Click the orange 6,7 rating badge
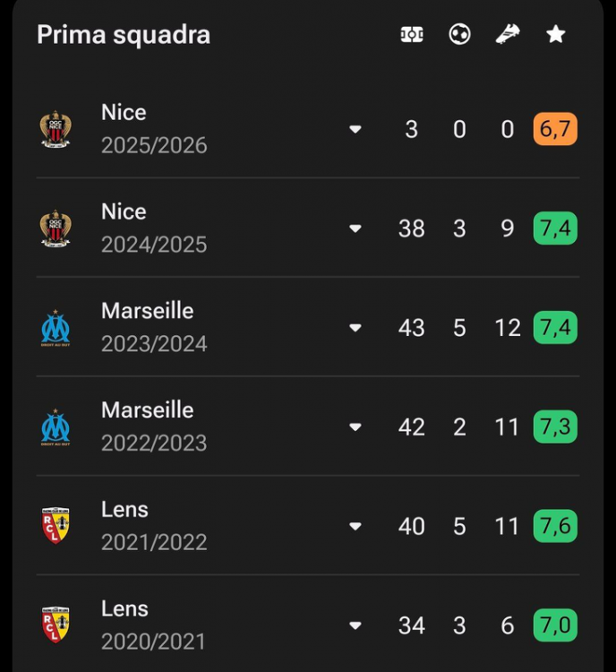Viewport: 616px width, 672px height. tap(555, 129)
